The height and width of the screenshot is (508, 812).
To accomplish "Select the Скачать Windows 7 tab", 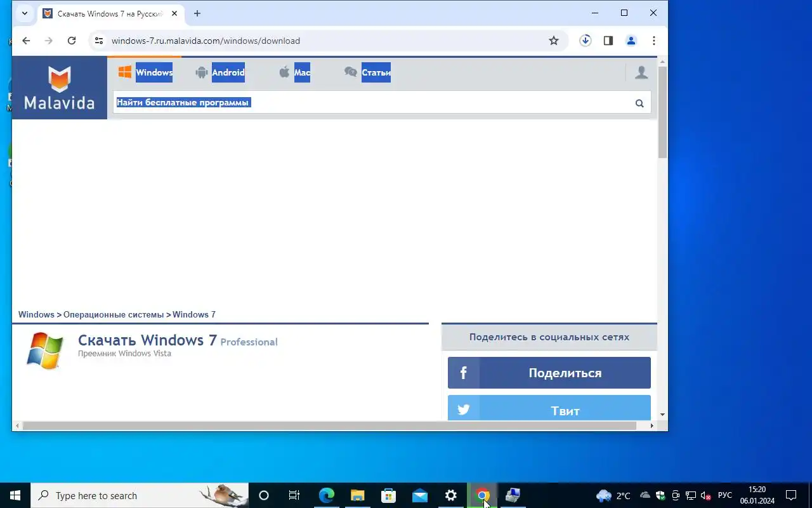I will coord(110,13).
